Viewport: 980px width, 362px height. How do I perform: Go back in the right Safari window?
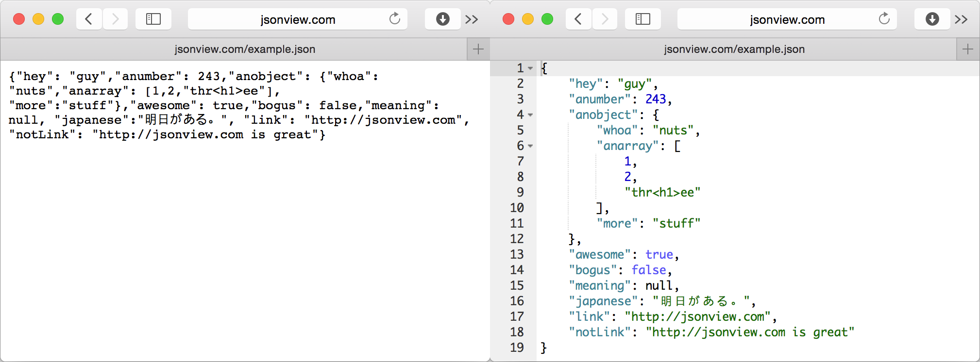click(x=578, y=19)
